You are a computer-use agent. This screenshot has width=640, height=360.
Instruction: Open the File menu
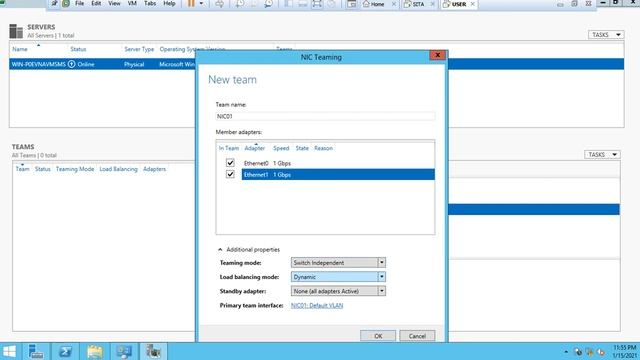[79, 4]
